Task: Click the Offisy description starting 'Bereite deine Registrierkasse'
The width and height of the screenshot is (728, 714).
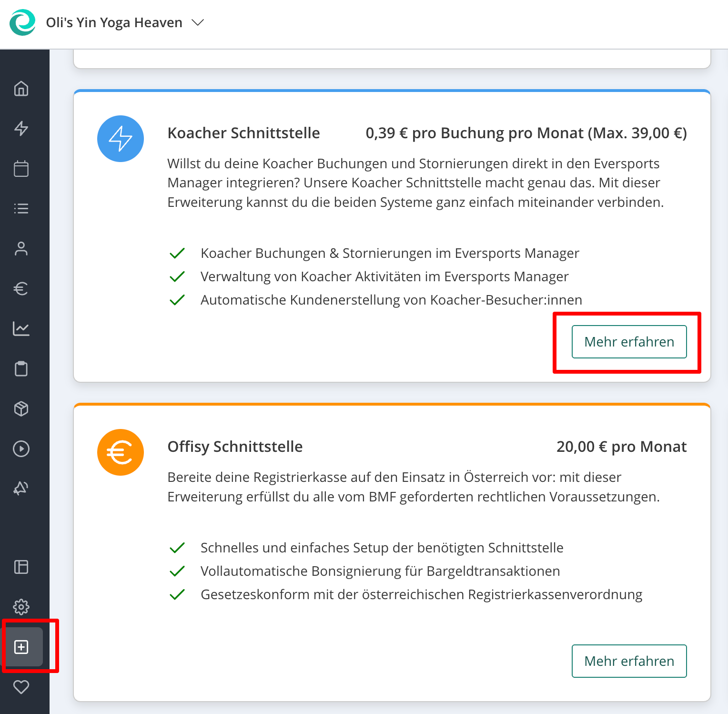Action: tap(414, 487)
